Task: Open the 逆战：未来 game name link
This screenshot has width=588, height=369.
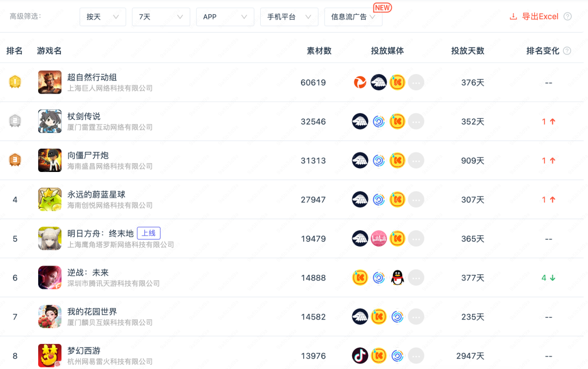Action: [88, 273]
